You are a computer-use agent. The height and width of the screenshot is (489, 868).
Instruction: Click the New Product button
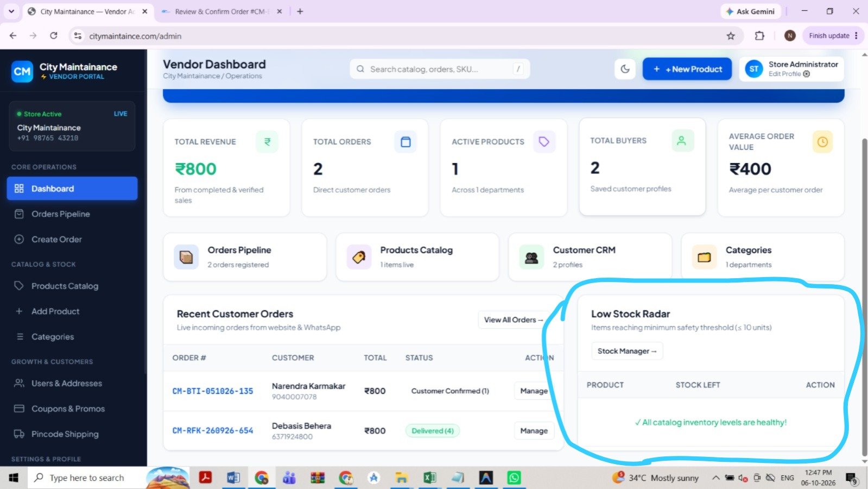click(x=687, y=69)
